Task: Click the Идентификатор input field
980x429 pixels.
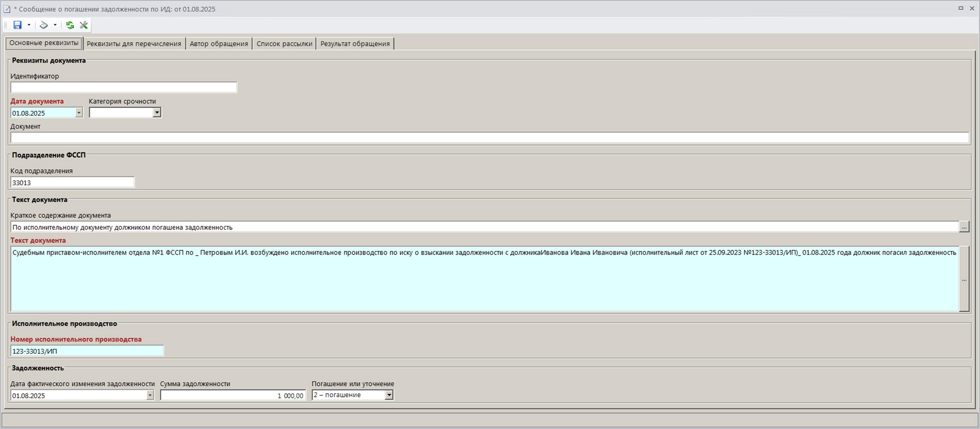Action: point(124,88)
